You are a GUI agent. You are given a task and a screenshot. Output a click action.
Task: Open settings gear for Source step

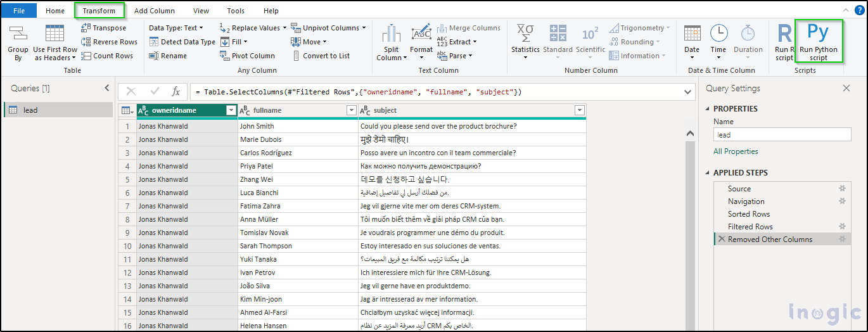(842, 189)
